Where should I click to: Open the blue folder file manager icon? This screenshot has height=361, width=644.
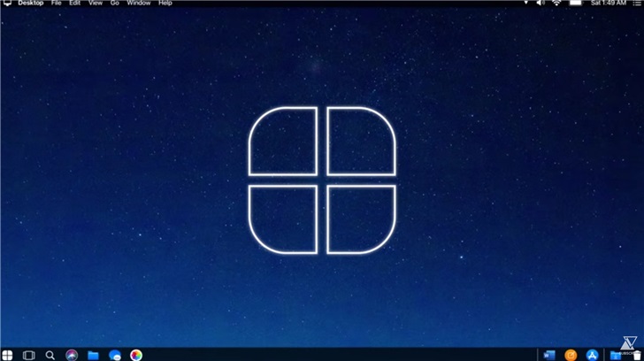coord(93,356)
